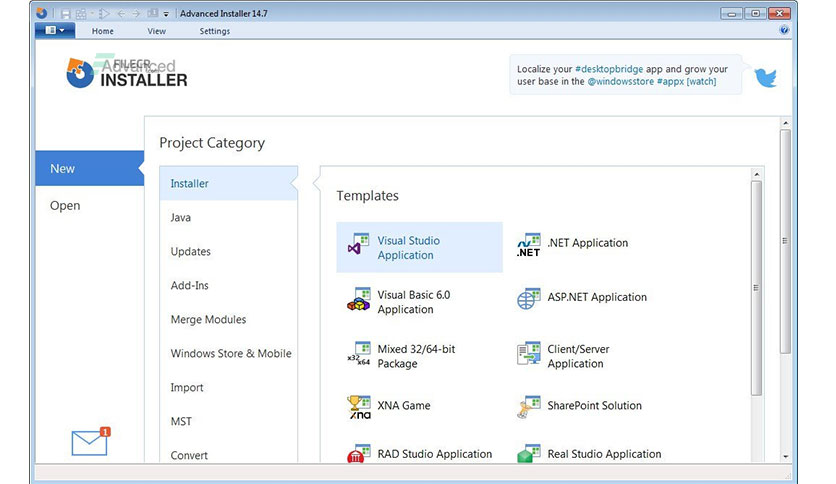Open the Home ribbon tab
The width and height of the screenshot is (836, 484).
click(102, 31)
